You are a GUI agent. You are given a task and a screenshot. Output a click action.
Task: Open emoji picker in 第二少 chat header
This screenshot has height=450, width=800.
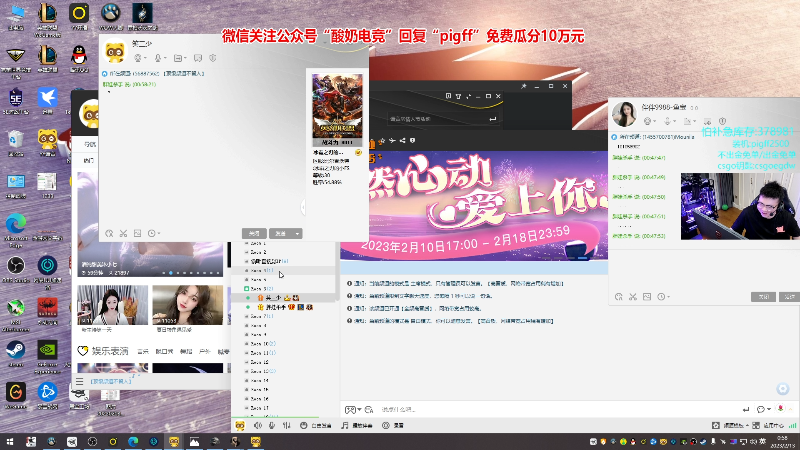139,59
